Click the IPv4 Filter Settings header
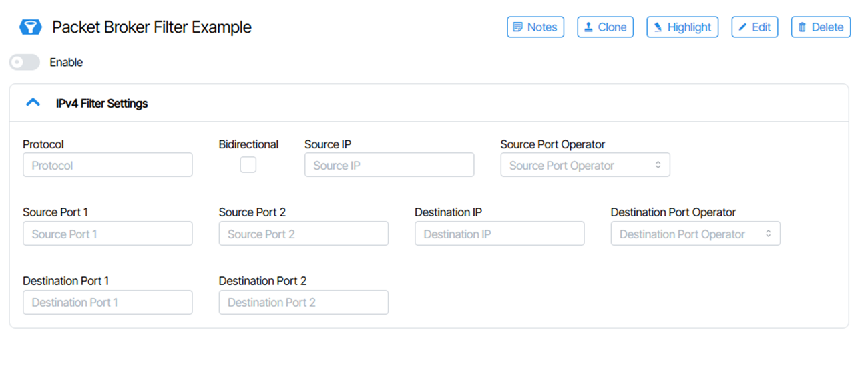868x380 pixels. click(102, 104)
